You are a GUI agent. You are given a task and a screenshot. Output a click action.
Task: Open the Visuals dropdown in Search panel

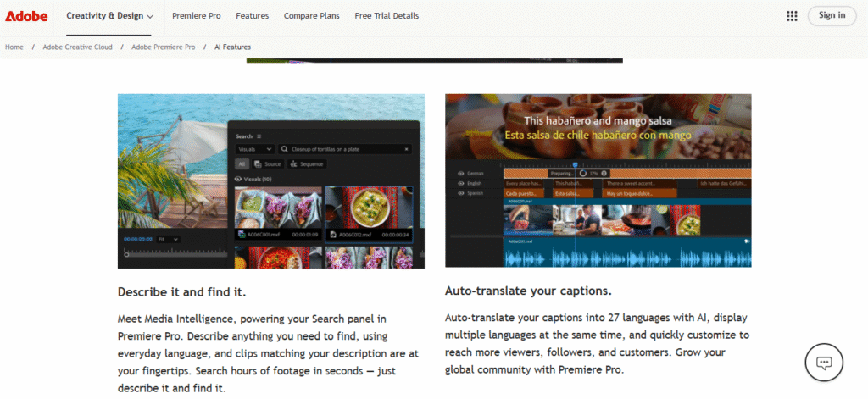[x=254, y=149]
